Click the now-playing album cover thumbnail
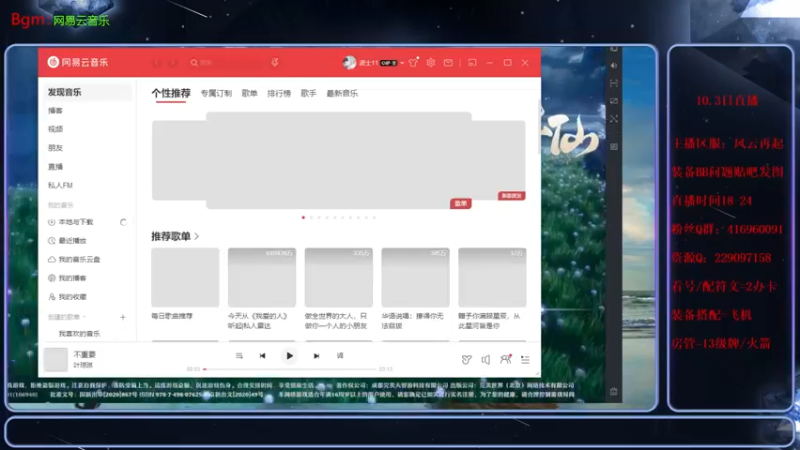 56,359
